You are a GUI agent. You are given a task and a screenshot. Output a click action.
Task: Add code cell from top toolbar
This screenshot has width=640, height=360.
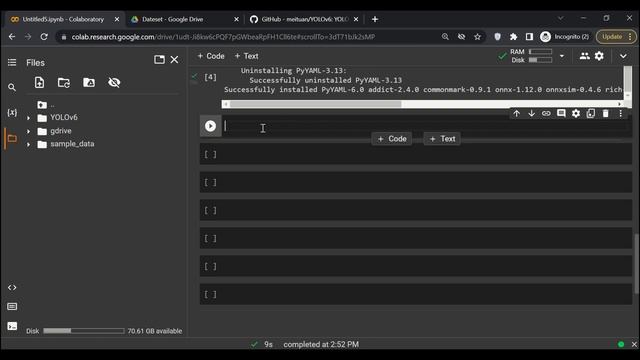pos(211,56)
